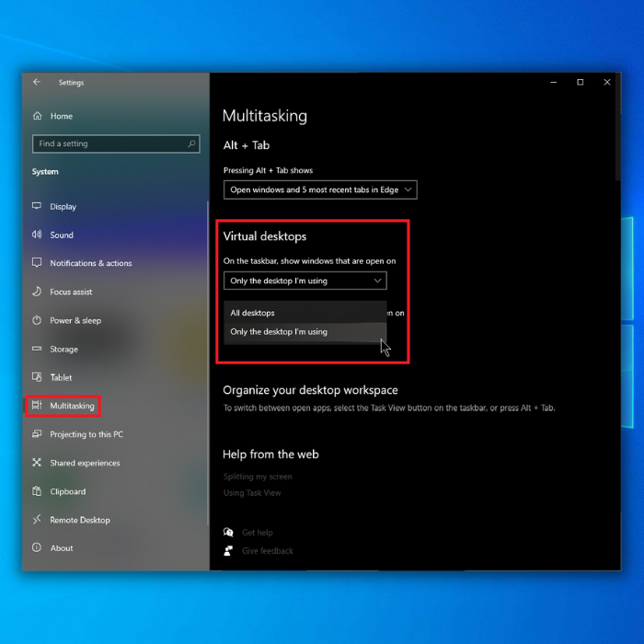Click the Display monitor icon
Screen dimensions: 644x644
(x=37, y=206)
